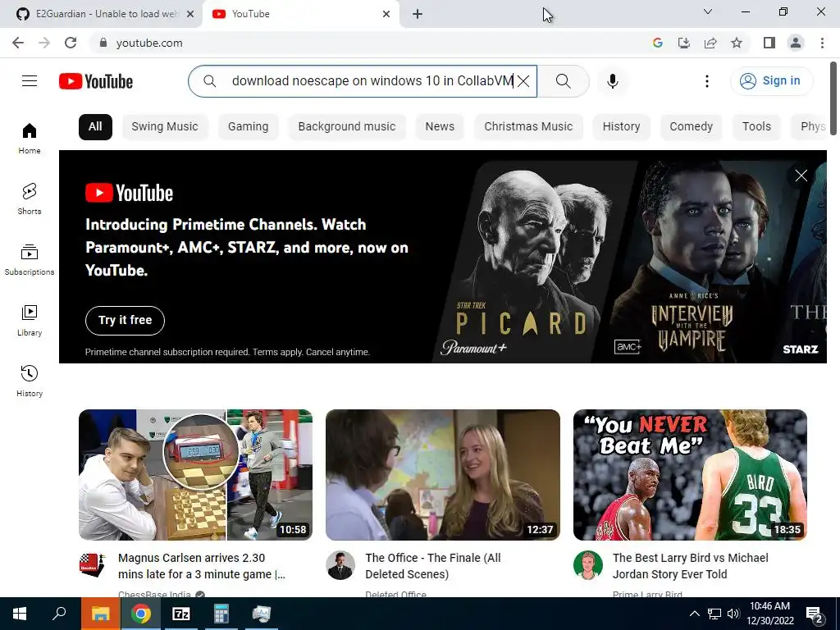This screenshot has width=840, height=630.
Task: Open File Explorer from taskbar
Action: click(100, 614)
